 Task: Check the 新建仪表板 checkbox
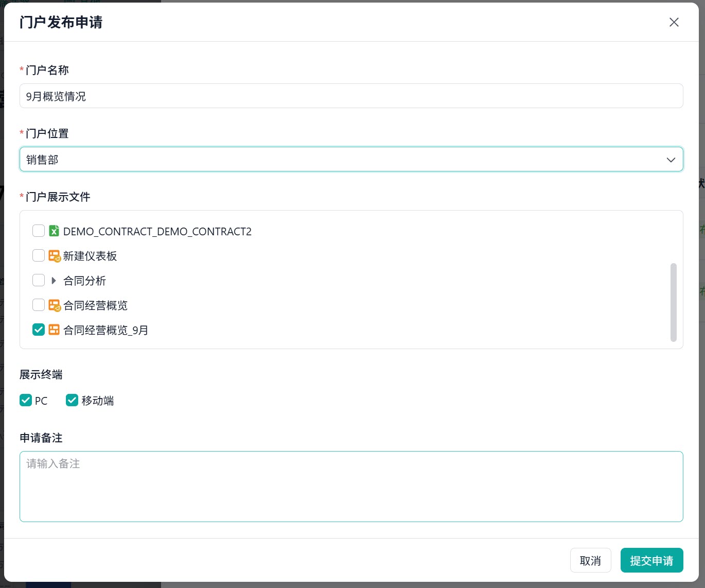39,255
